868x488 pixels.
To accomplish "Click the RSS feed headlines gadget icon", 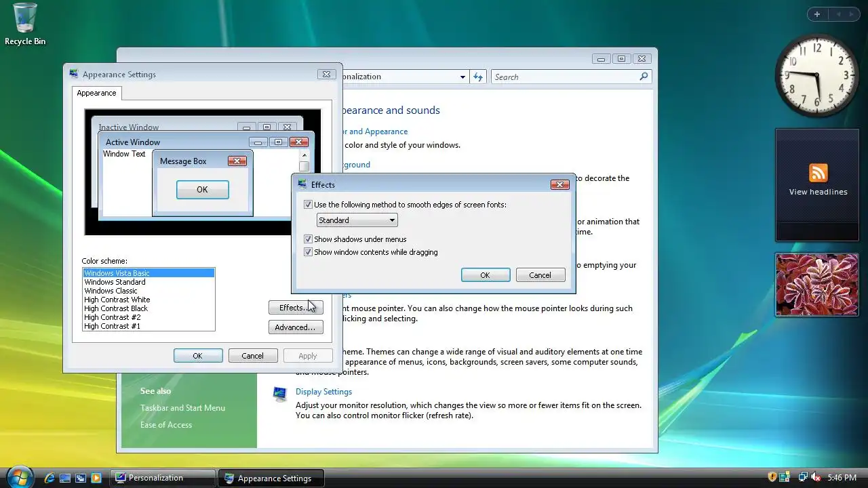I will tap(818, 172).
